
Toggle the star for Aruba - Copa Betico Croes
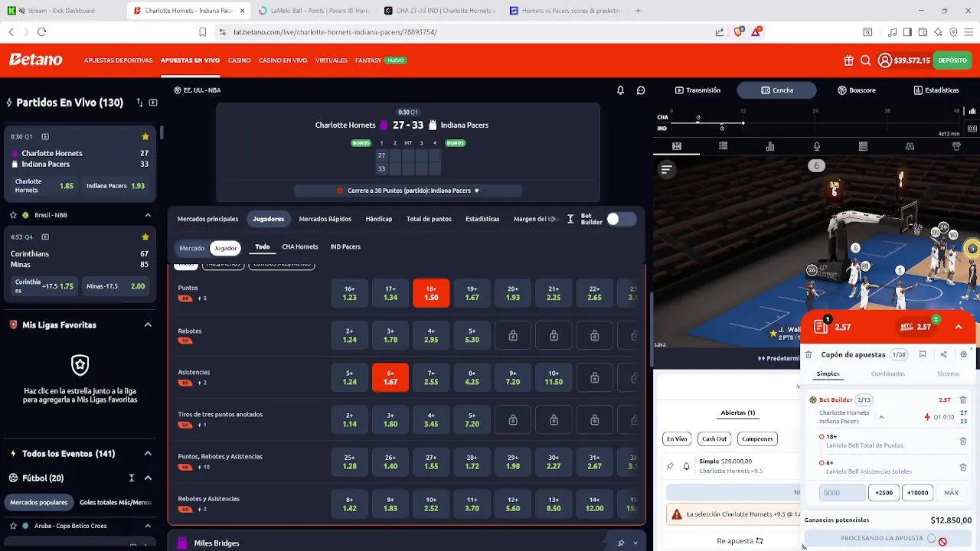tap(13, 526)
